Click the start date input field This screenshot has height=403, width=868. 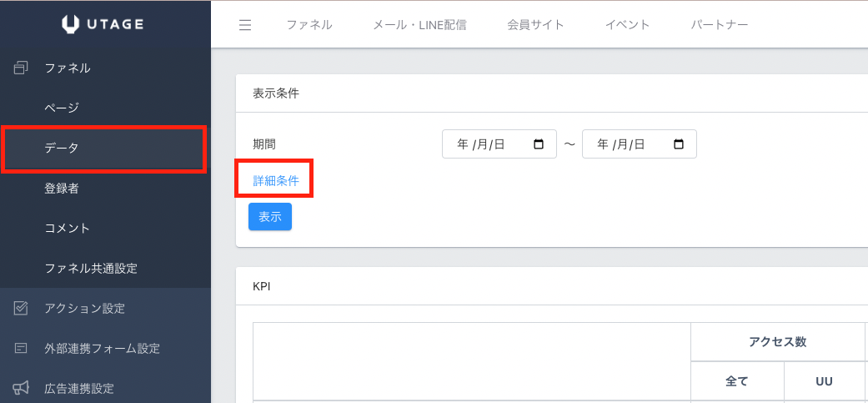[488, 144]
